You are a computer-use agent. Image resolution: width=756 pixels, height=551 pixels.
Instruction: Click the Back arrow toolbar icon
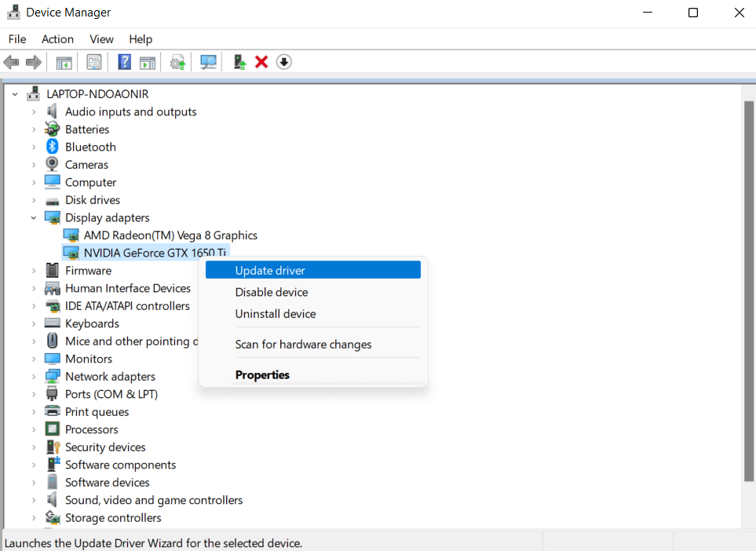point(11,62)
